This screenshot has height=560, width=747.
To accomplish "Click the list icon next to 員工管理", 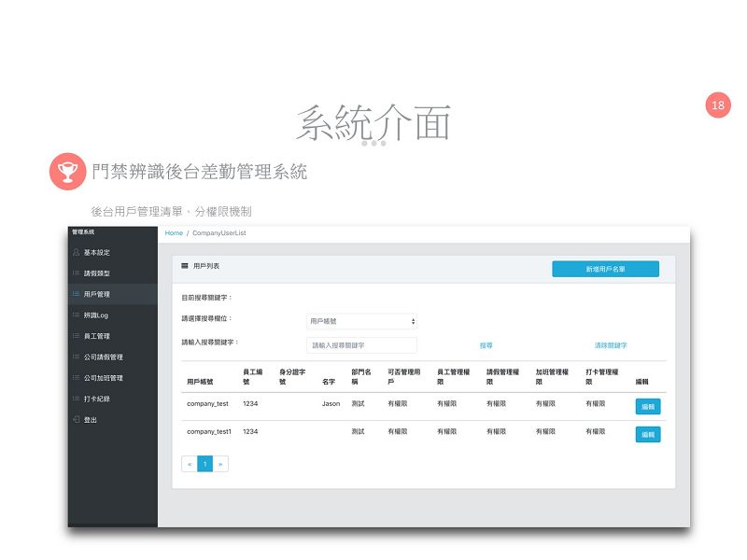I will click(77, 336).
